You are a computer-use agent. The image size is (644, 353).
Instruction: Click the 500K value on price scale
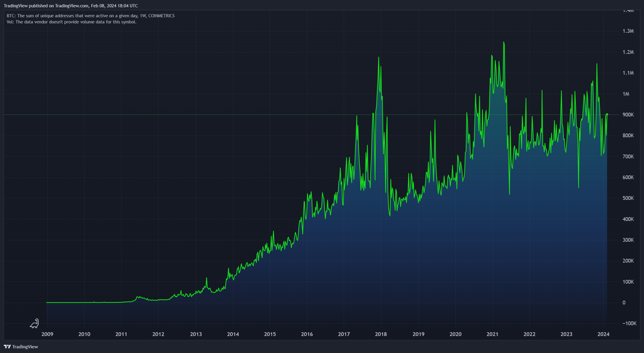pos(628,198)
